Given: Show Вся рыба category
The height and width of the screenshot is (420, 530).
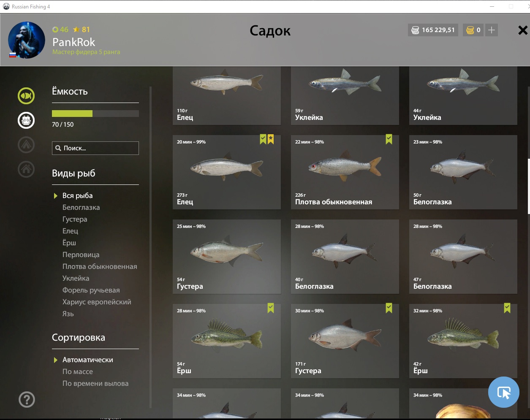Looking at the screenshot, I should pos(78,195).
